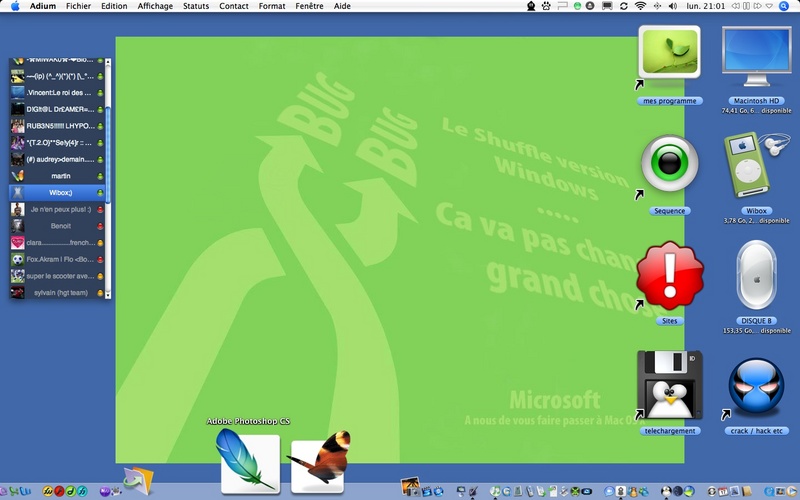The image size is (800, 500).
Task: Select contact DIGIt@L DrEAMER
Action: click(x=57, y=109)
